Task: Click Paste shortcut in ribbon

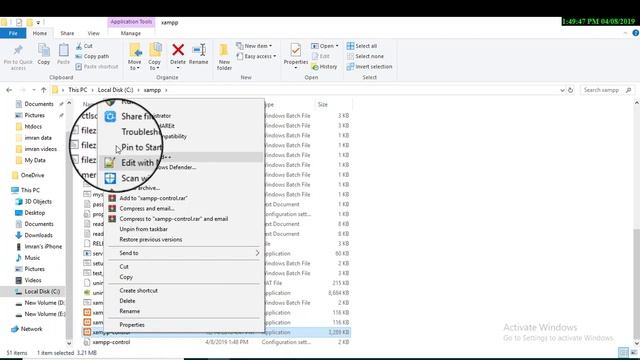Action: 97,67
